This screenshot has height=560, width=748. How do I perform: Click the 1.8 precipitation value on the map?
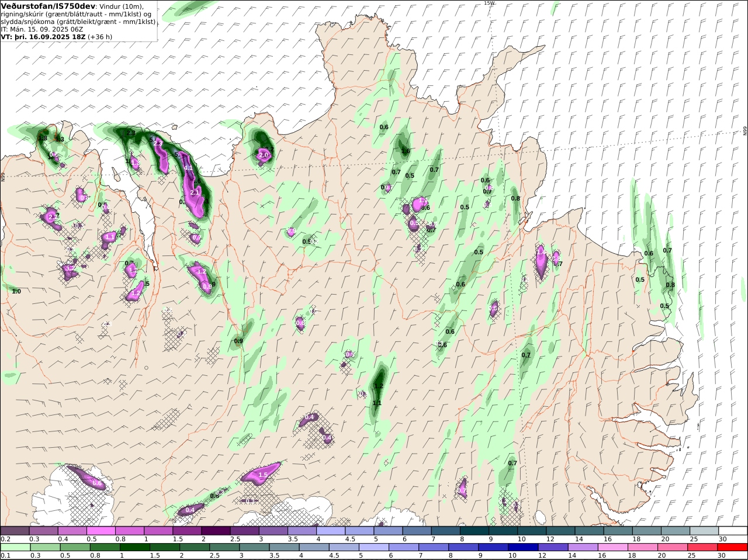pyautogui.click(x=42, y=139)
